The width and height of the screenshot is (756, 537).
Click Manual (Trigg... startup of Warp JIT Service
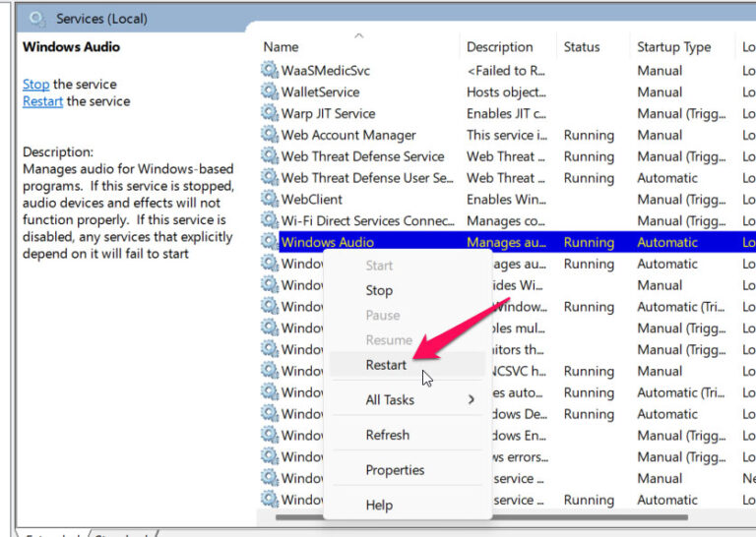[681, 114]
